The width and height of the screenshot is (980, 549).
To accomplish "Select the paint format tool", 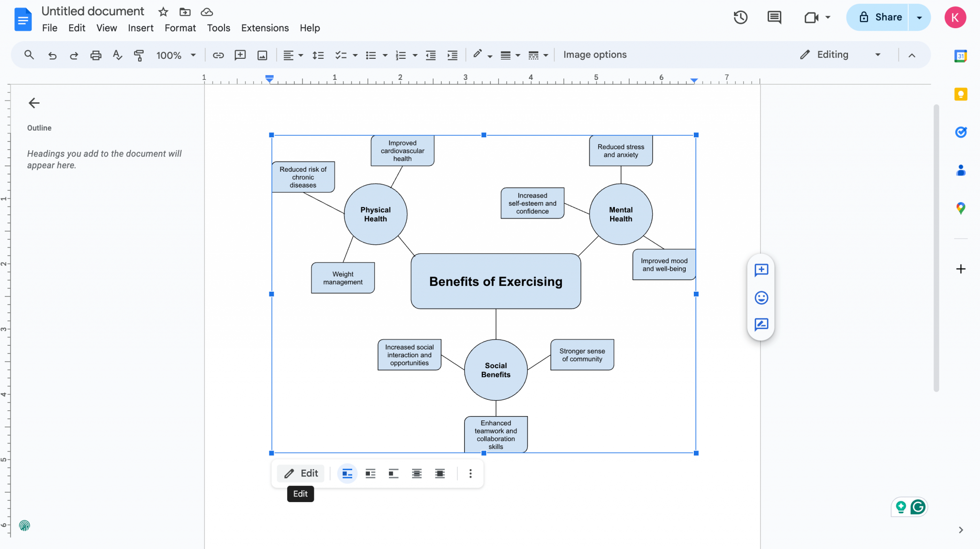I will point(139,55).
